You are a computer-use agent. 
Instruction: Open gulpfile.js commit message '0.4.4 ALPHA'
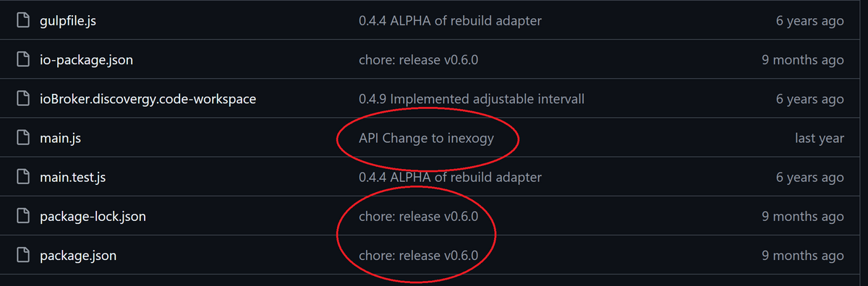(x=450, y=21)
